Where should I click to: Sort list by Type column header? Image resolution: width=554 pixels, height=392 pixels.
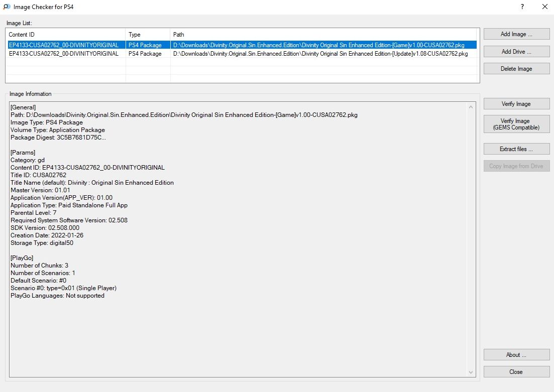click(148, 35)
